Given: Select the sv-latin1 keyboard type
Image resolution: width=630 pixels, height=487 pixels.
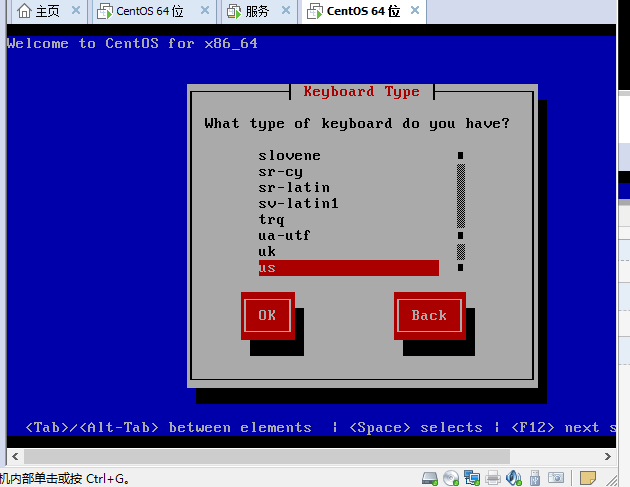Looking at the screenshot, I should 348,204.
